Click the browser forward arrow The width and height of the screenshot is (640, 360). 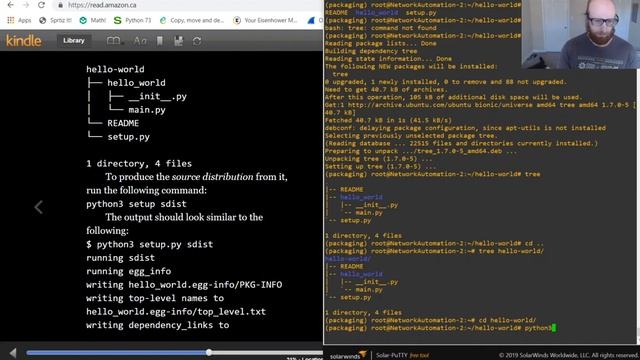click(26, 5)
